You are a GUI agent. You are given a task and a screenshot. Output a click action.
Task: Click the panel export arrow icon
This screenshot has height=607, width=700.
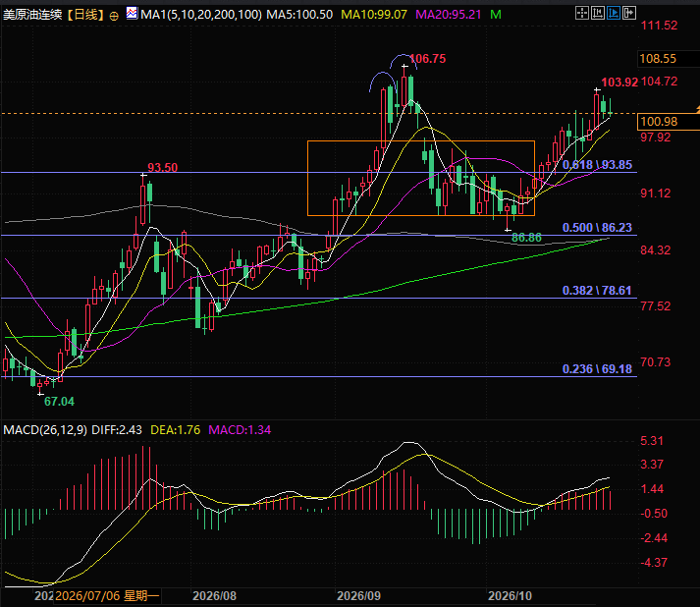pos(629,13)
